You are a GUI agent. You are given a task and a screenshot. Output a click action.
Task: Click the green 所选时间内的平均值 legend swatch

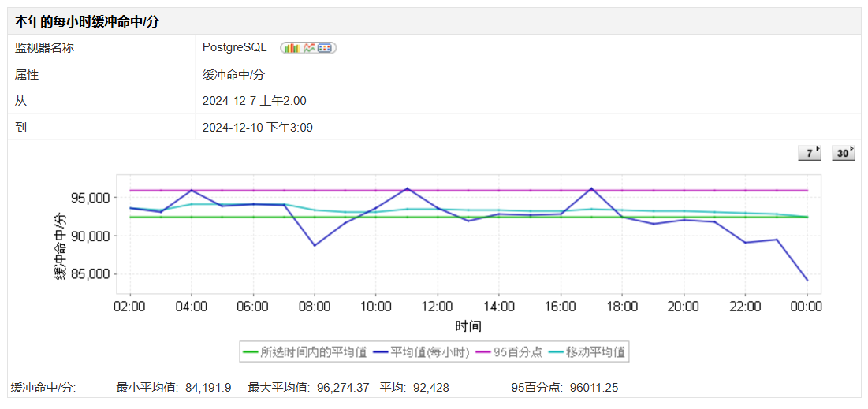[x=250, y=352]
